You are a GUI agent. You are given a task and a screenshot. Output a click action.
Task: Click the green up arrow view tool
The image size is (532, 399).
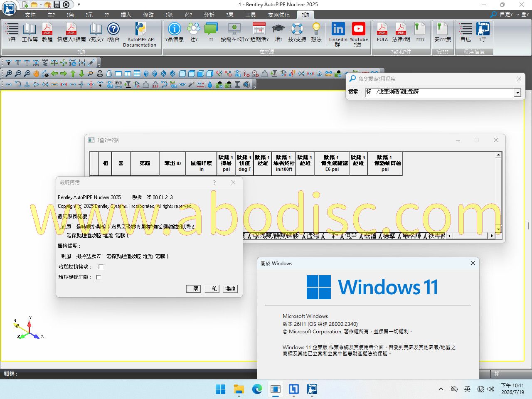click(73, 74)
